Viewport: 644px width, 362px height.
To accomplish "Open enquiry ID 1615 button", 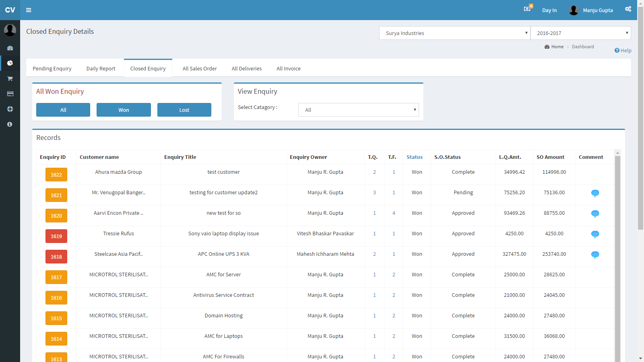I will coord(56,318).
